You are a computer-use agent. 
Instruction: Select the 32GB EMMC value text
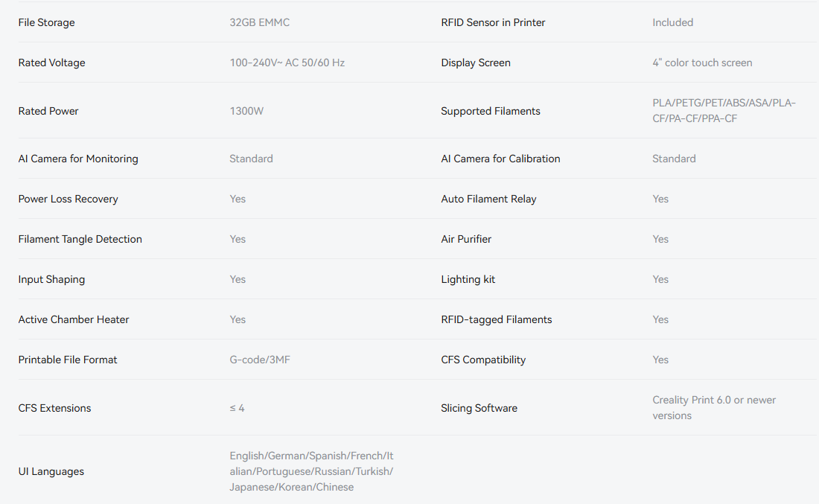[x=260, y=22]
